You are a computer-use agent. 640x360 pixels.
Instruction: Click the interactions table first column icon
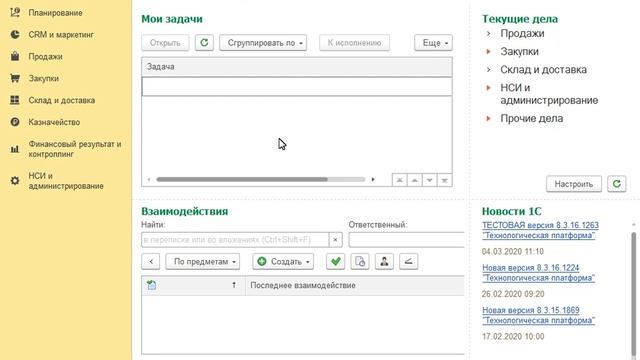151,285
